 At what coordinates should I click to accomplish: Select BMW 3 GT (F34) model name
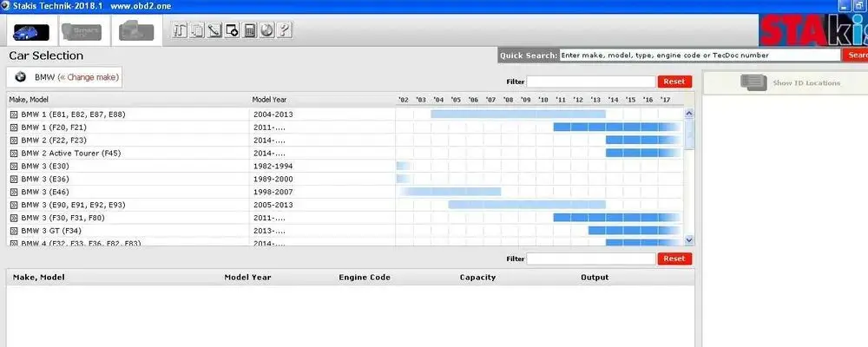click(x=51, y=231)
